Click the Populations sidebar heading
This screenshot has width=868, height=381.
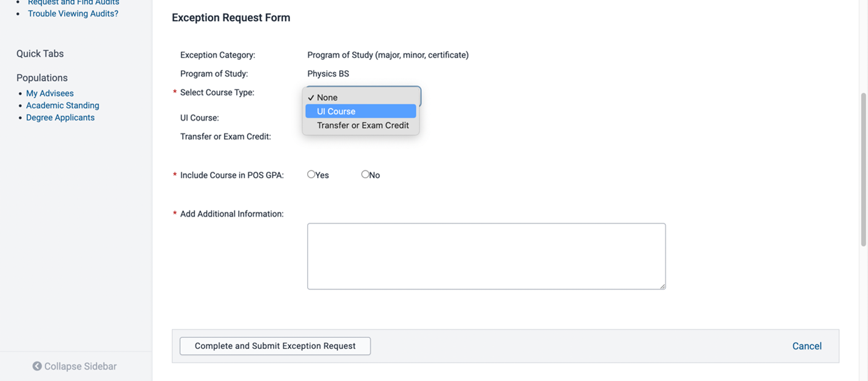[42, 78]
